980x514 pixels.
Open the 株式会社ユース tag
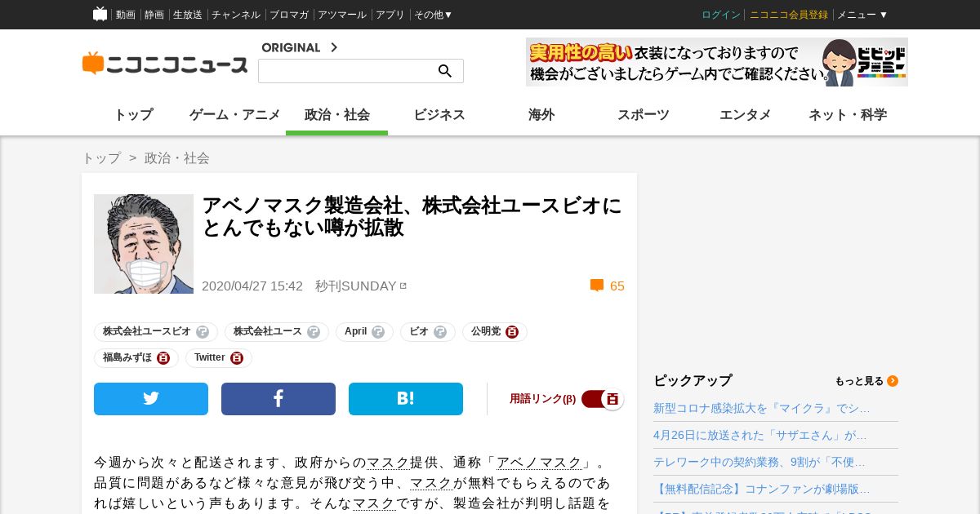pos(268,332)
